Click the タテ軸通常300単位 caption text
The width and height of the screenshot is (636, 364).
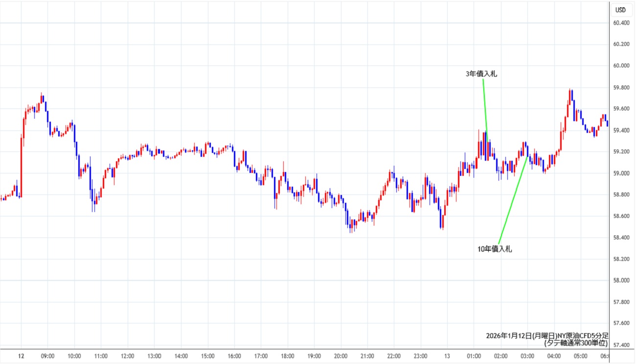point(575,343)
